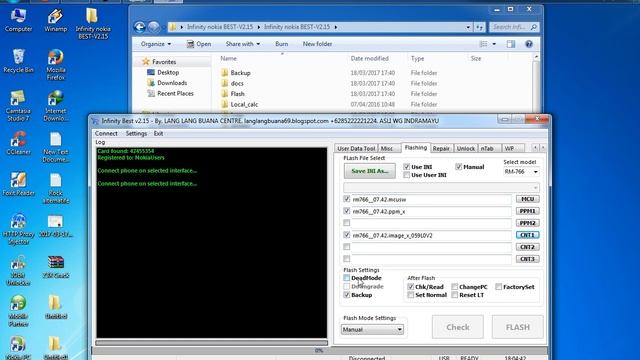
Task: Launch Winamp from the desktop
Action: pos(56,20)
